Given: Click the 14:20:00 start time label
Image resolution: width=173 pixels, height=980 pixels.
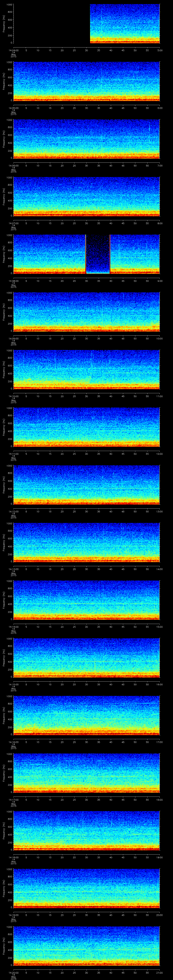Looking at the screenshot, I should [13, 973].
